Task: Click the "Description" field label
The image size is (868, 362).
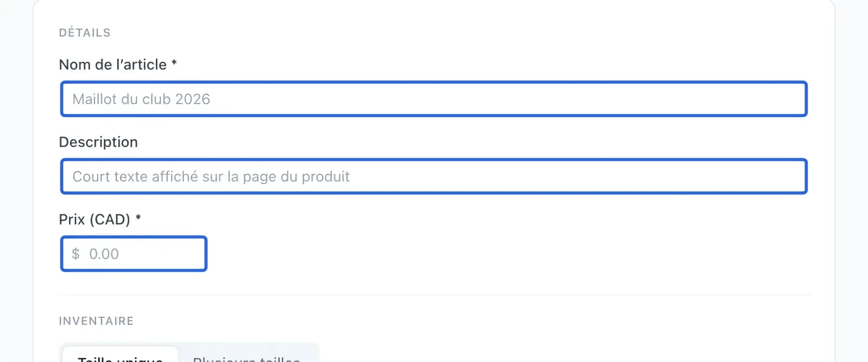Action: 98,142
